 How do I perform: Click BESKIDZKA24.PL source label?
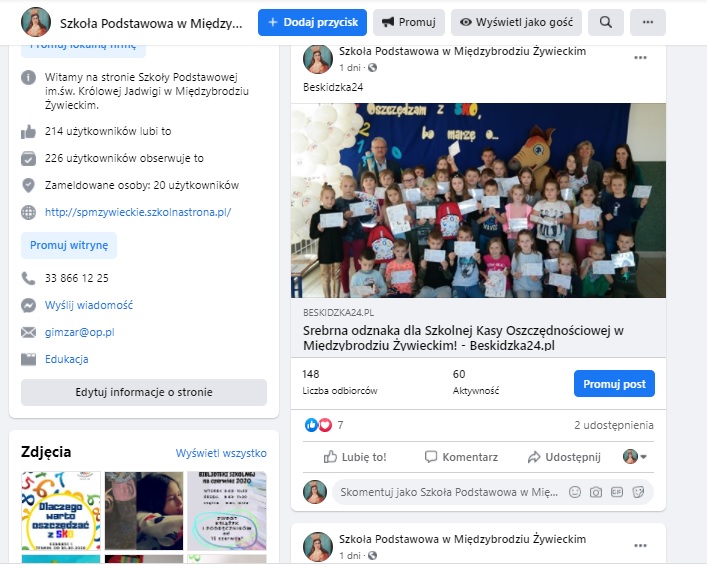339,312
